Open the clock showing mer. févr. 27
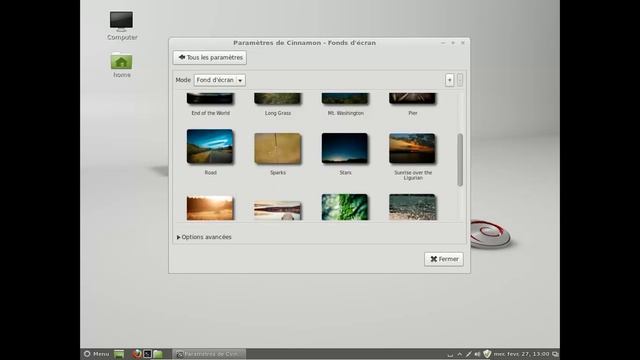Screen dimensions: 640x360 pos(521,354)
